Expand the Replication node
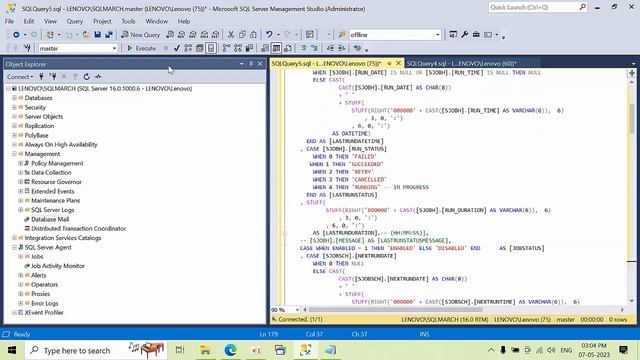Viewport: 640px width, 360px height. (x=14, y=126)
